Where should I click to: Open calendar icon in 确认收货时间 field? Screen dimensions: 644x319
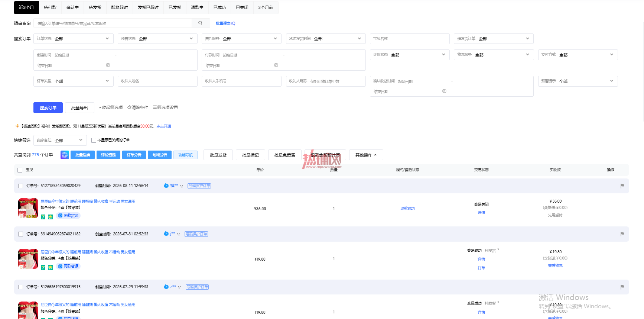tap(444, 91)
